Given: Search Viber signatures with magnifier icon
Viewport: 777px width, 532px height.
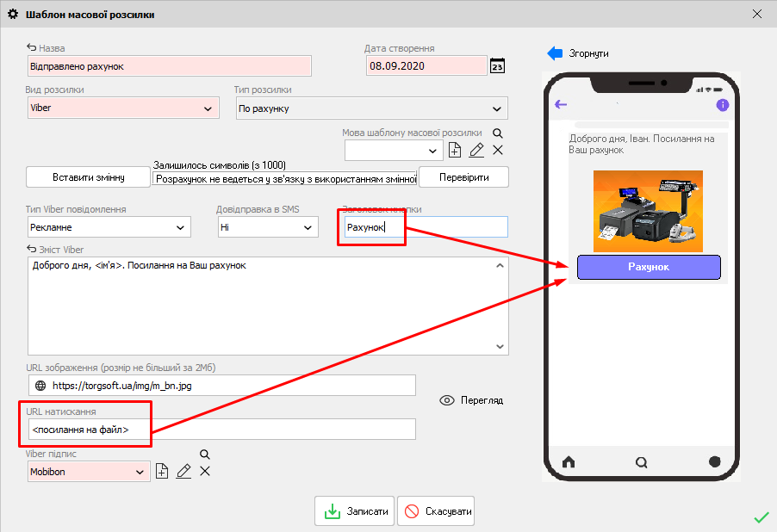Looking at the screenshot, I should tap(205, 455).
